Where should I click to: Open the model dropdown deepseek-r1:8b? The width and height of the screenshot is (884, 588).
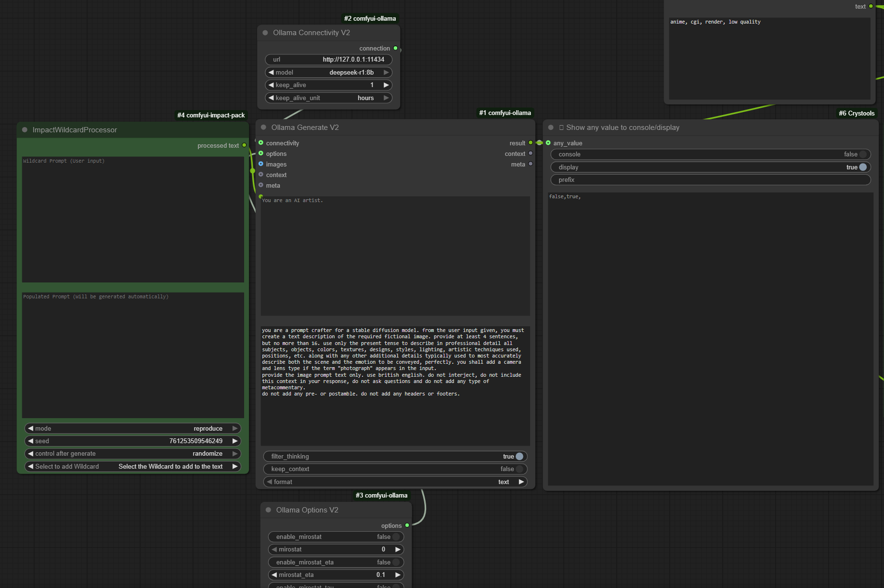tap(329, 73)
